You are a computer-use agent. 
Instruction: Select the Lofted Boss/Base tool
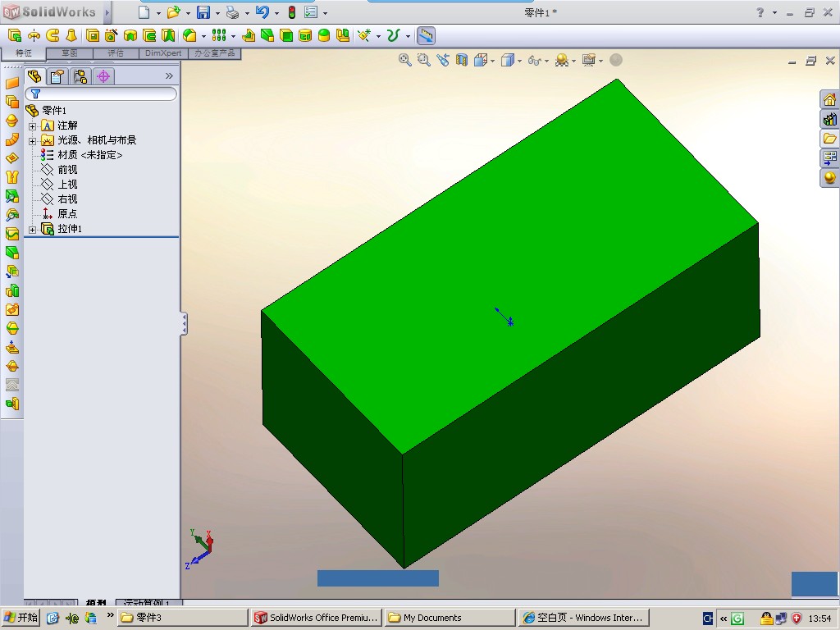(x=71, y=36)
